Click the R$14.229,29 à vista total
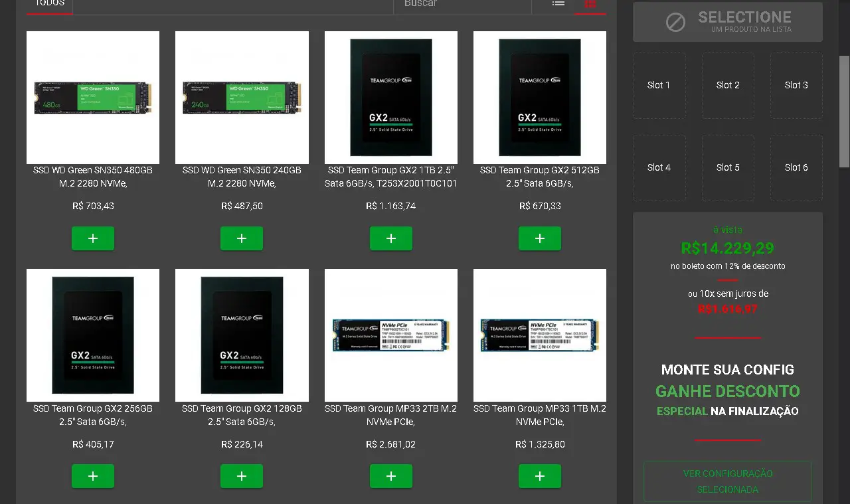The width and height of the screenshot is (850, 504). pos(728,248)
